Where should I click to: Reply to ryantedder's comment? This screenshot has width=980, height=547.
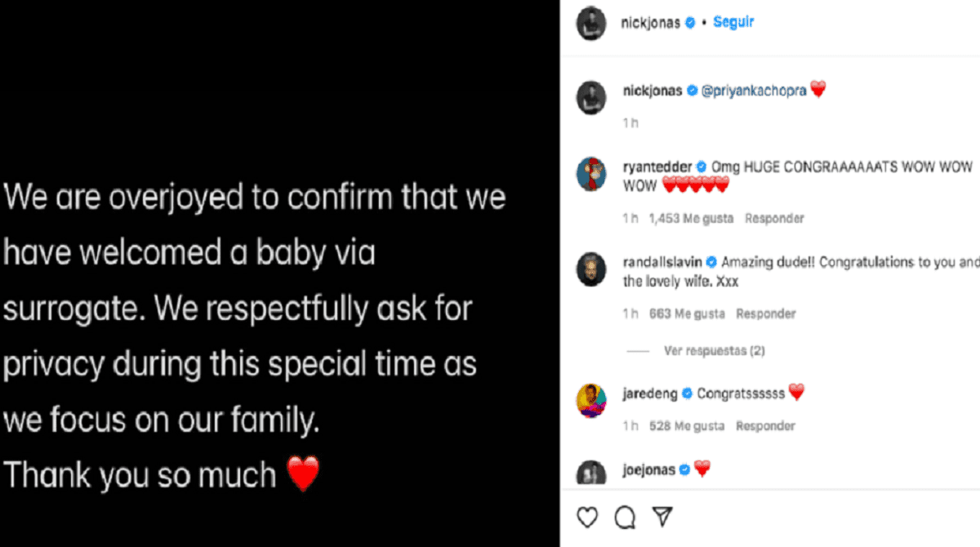click(x=774, y=219)
